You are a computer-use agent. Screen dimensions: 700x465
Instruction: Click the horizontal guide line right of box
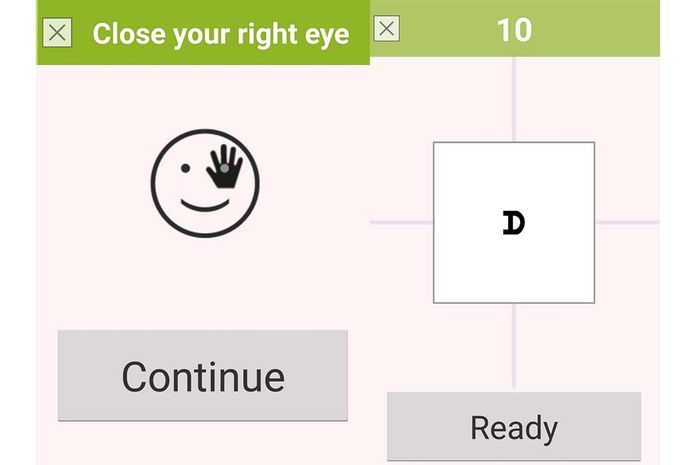pyautogui.click(x=628, y=222)
